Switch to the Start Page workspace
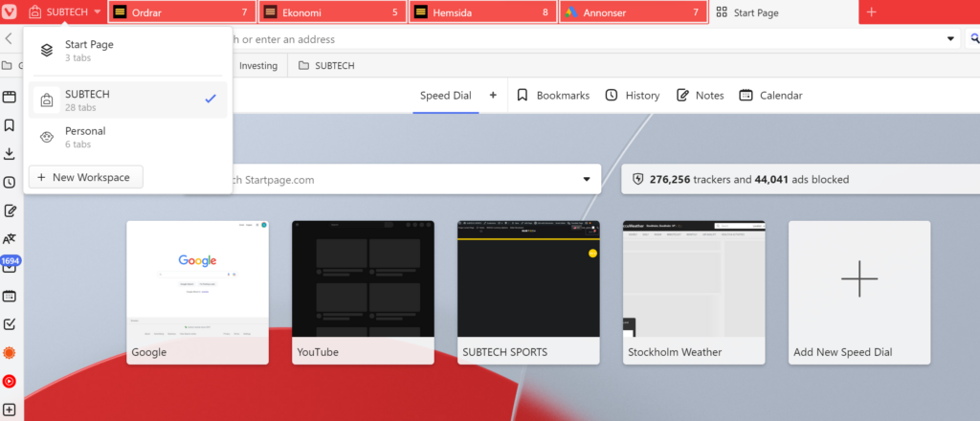980x421 pixels. coord(128,50)
